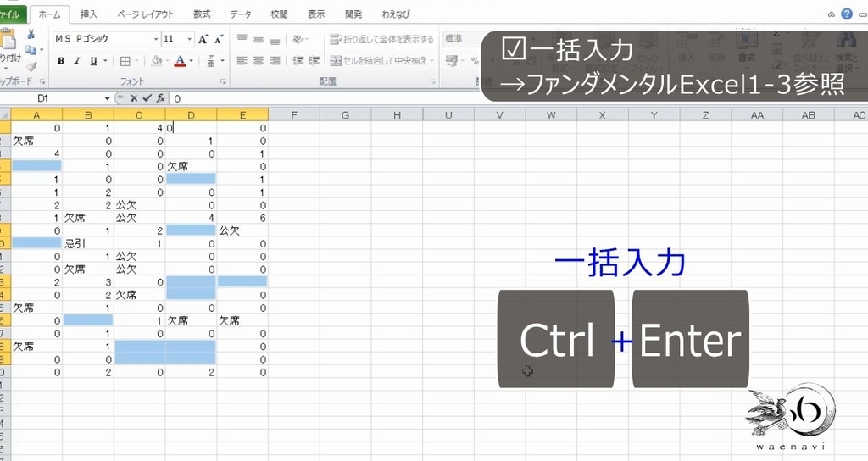Switch to the わえなび tab
Image resolution: width=868 pixels, height=461 pixels.
point(397,14)
